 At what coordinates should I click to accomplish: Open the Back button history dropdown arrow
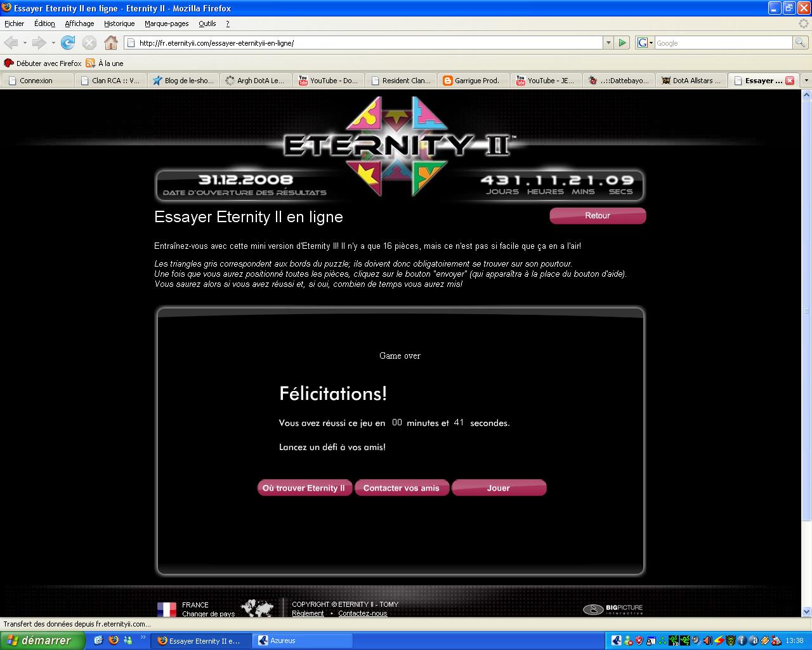pyautogui.click(x=25, y=43)
